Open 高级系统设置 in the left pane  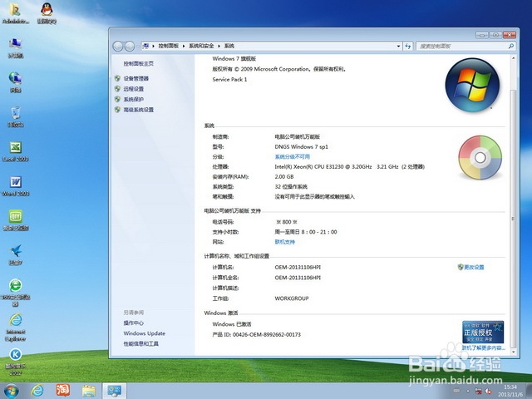pos(139,110)
